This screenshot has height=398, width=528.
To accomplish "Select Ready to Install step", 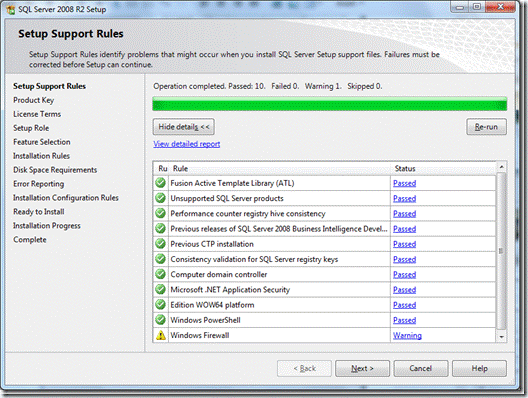I will 39,212.
